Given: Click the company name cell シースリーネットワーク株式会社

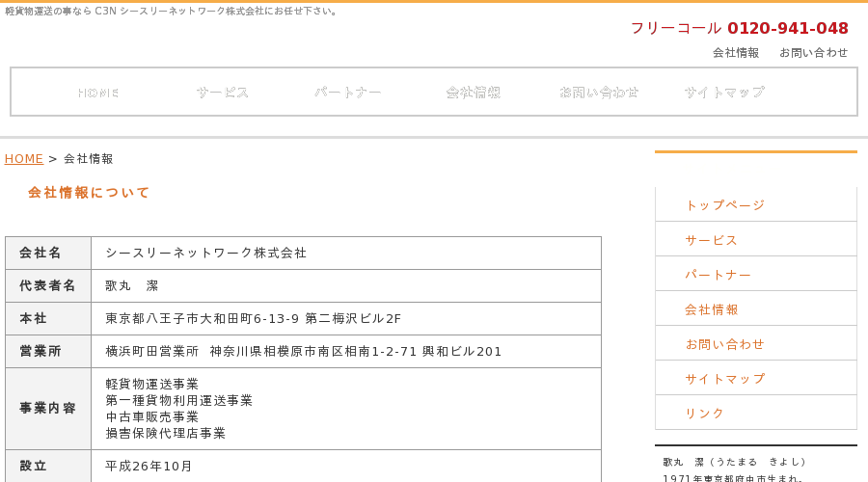Looking at the screenshot, I should (346, 253).
